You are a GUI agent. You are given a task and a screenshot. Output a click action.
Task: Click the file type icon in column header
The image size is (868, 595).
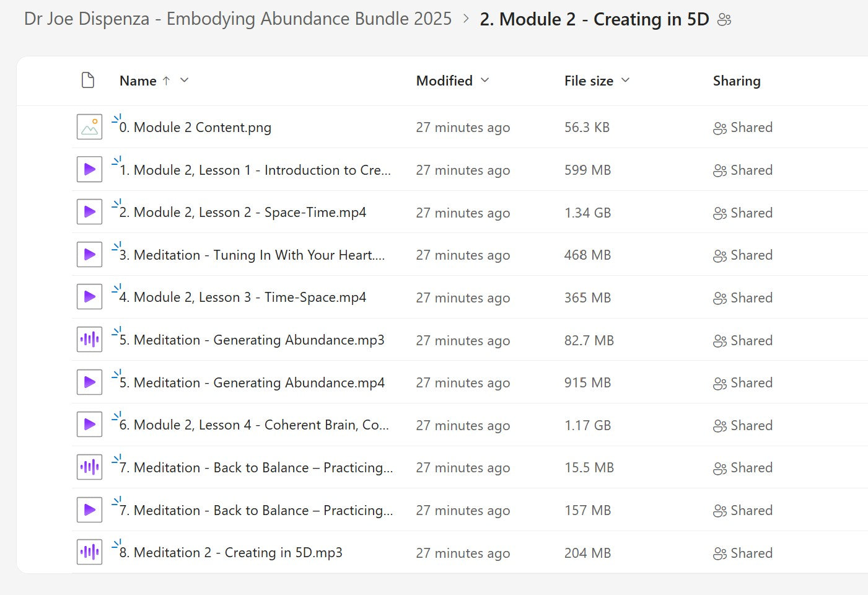(x=88, y=81)
